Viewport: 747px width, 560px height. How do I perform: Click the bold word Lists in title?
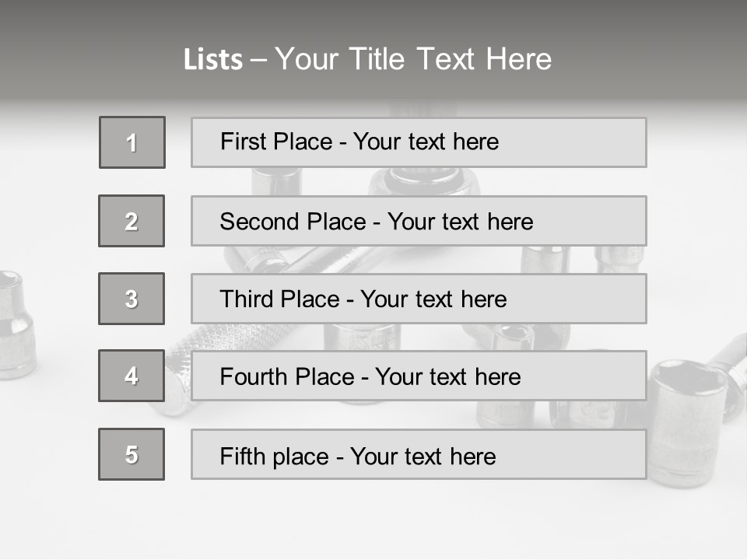pyautogui.click(x=213, y=60)
